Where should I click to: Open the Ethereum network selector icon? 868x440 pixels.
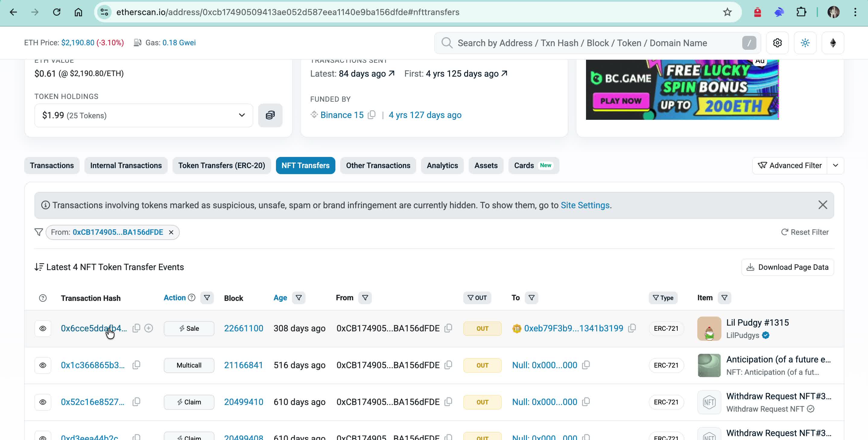[x=833, y=43]
